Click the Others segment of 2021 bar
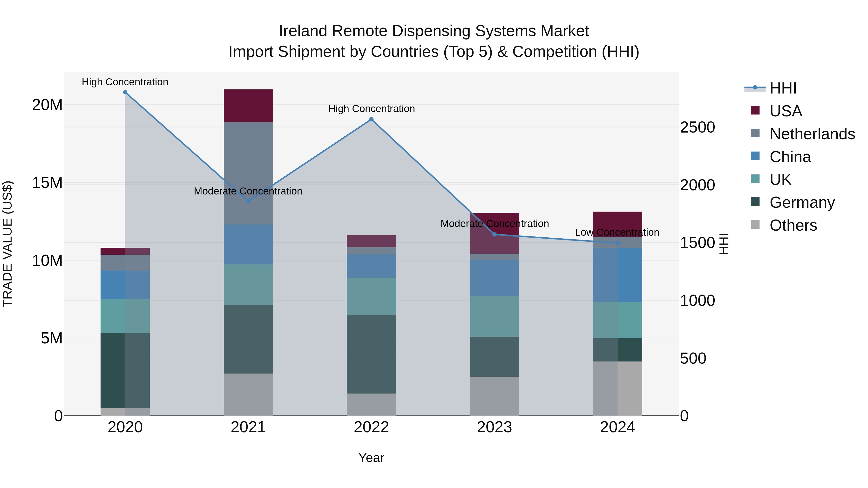This screenshot has width=868, height=488. click(248, 395)
